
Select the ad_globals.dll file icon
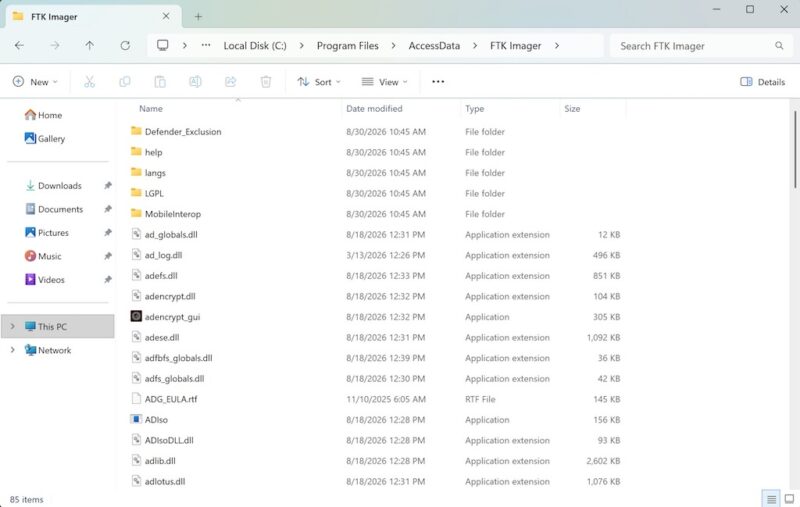[x=136, y=234]
